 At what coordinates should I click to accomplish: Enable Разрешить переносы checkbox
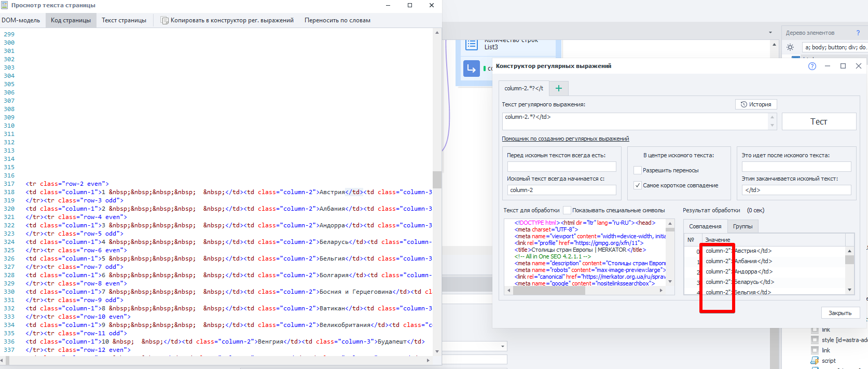[638, 170]
